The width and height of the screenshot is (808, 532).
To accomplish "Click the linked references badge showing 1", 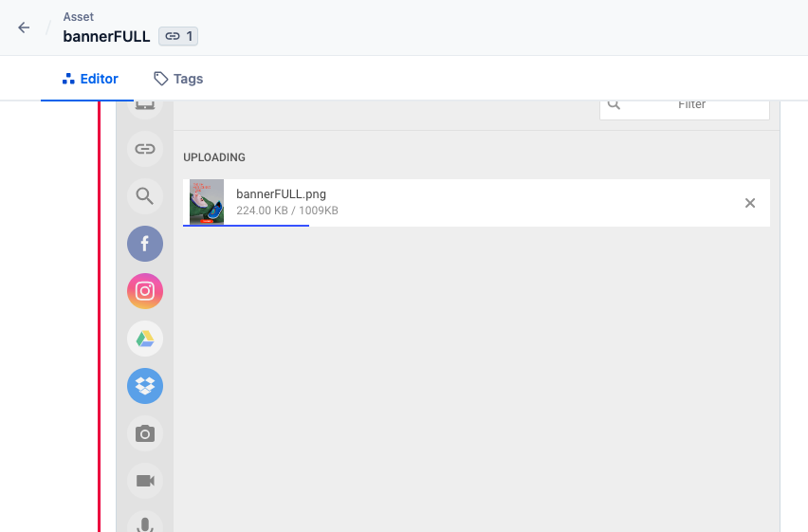I will coord(178,37).
